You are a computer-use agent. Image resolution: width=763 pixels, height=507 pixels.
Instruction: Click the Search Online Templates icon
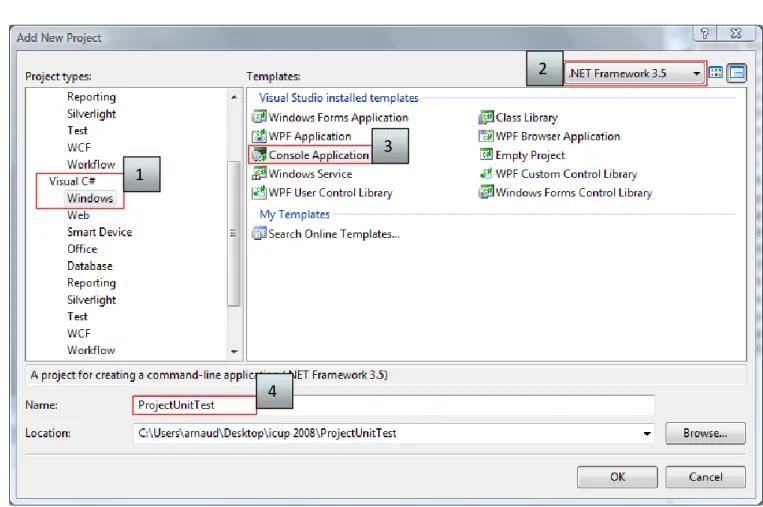pos(259,234)
